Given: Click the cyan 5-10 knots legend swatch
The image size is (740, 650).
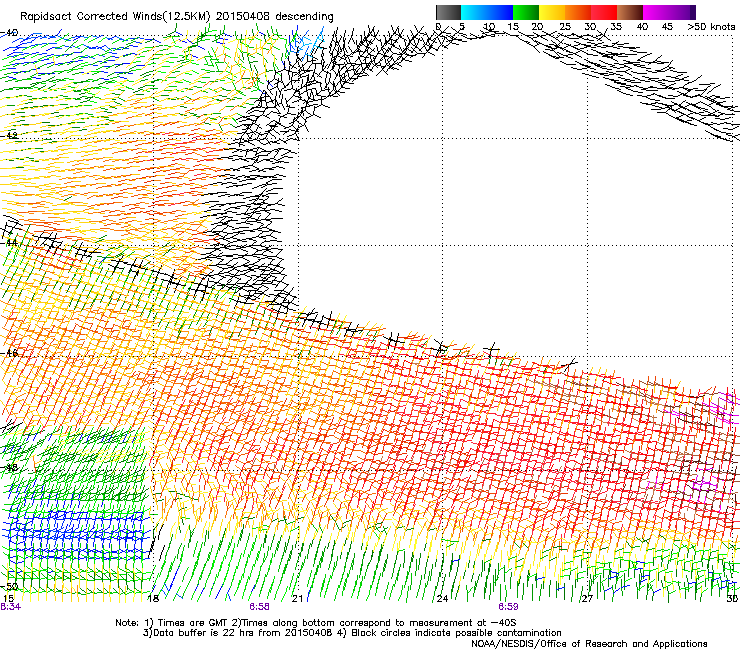Looking at the screenshot, I should (474, 12).
